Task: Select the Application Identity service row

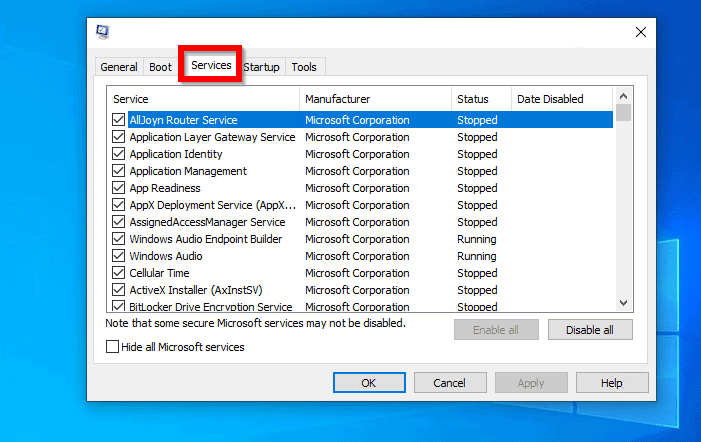Action: [362, 154]
